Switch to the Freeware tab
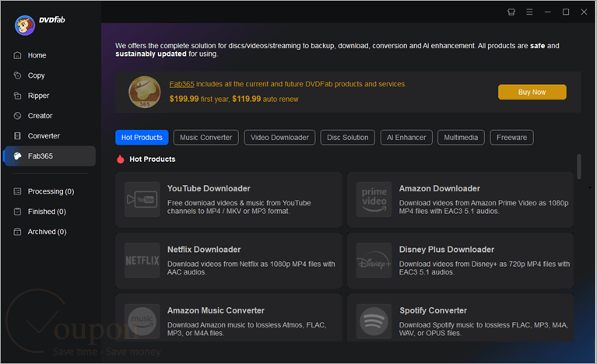Screen dimensions: 597x364 click(x=511, y=138)
